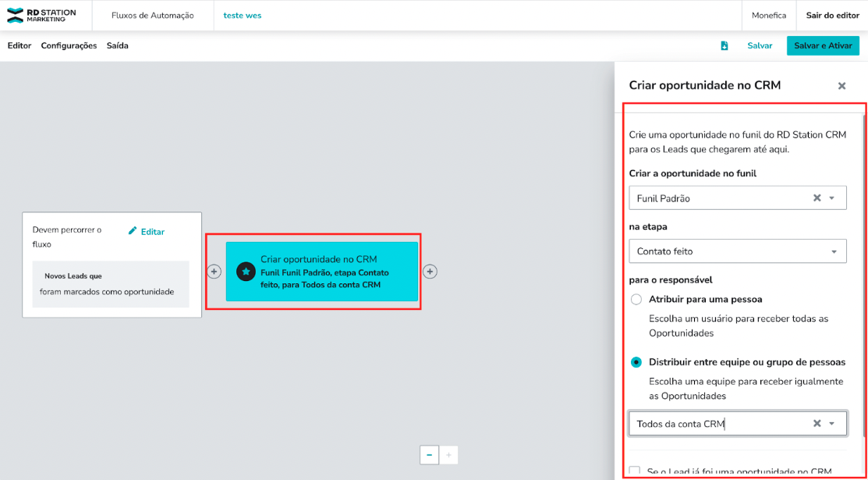Click the star icon on CRM node
This screenshot has height=480, width=868.
click(246, 272)
